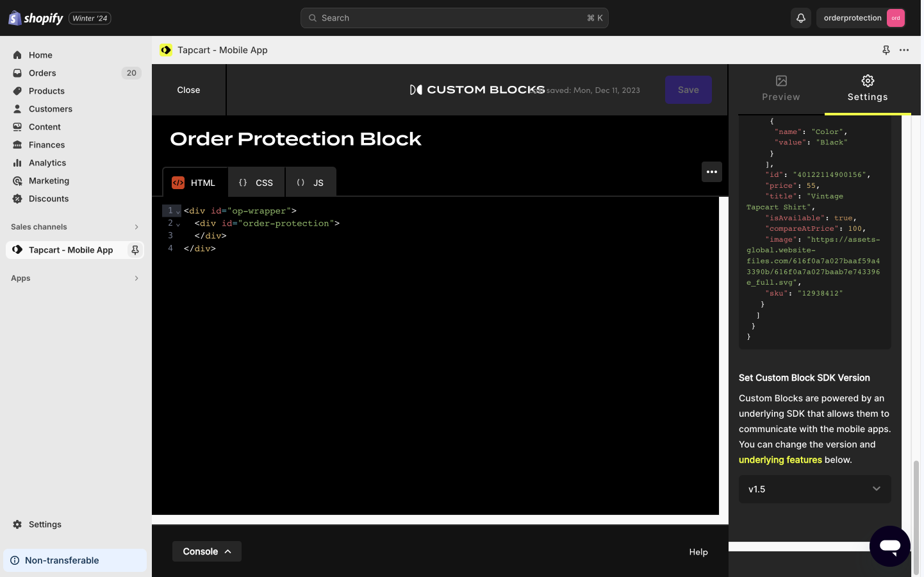Click the settings panel scrollbar
Viewport: 924px width, 577px height.
[x=916, y=518]
